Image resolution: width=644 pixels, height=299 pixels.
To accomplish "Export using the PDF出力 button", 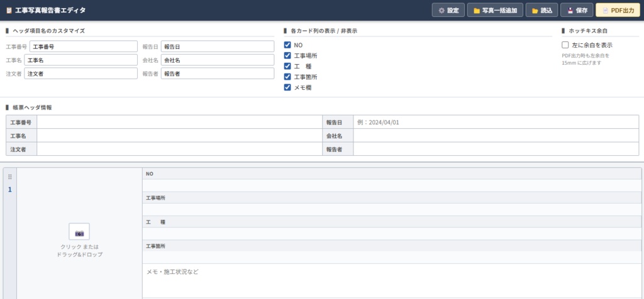I will [x=618, y=10].
